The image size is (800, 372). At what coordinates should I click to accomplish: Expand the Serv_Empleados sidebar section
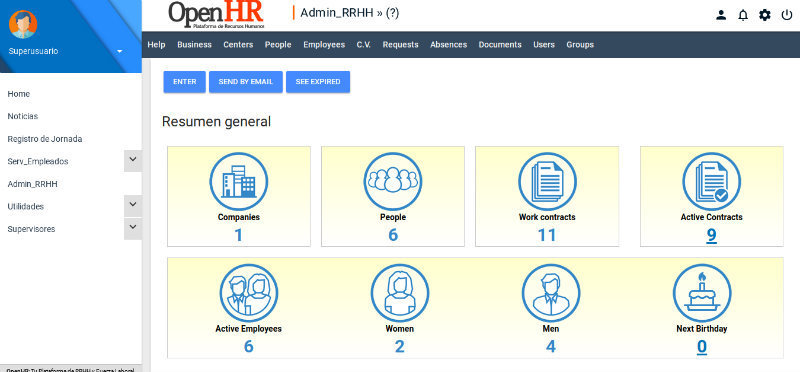click(133, 161)
